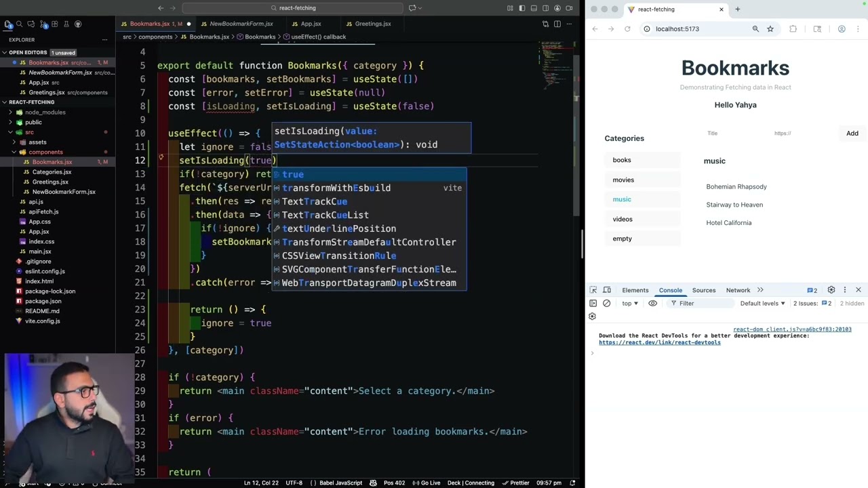868x488 pixels.
Task: Open notifications bell in status bar
Action: point(573,483)
